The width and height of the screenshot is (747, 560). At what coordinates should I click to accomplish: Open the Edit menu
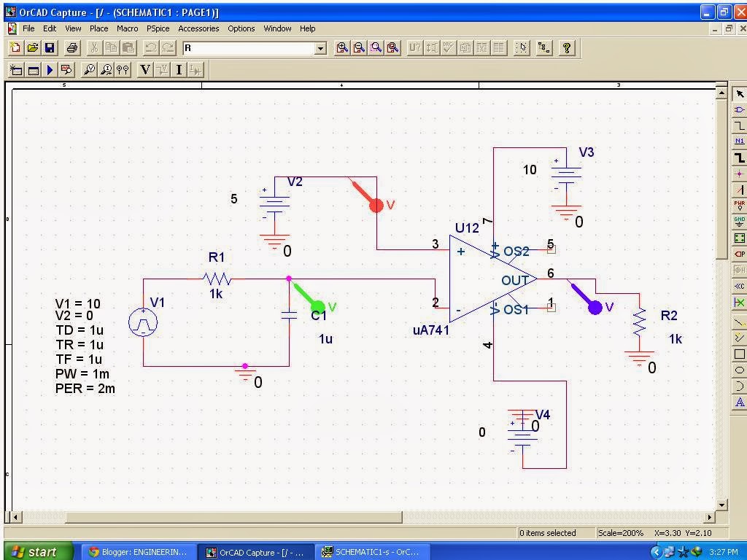point(50,28)
